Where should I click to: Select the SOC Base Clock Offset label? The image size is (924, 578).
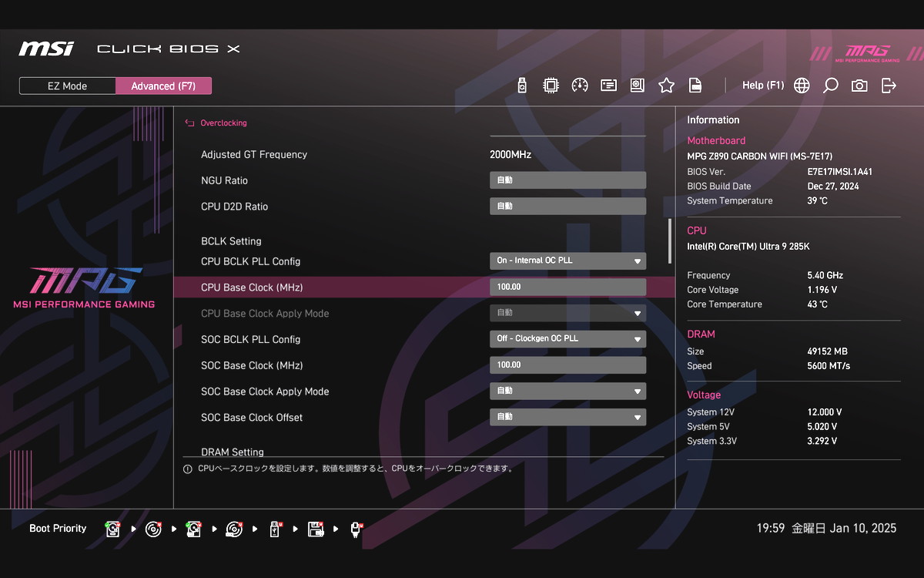(x=252, y=418)
